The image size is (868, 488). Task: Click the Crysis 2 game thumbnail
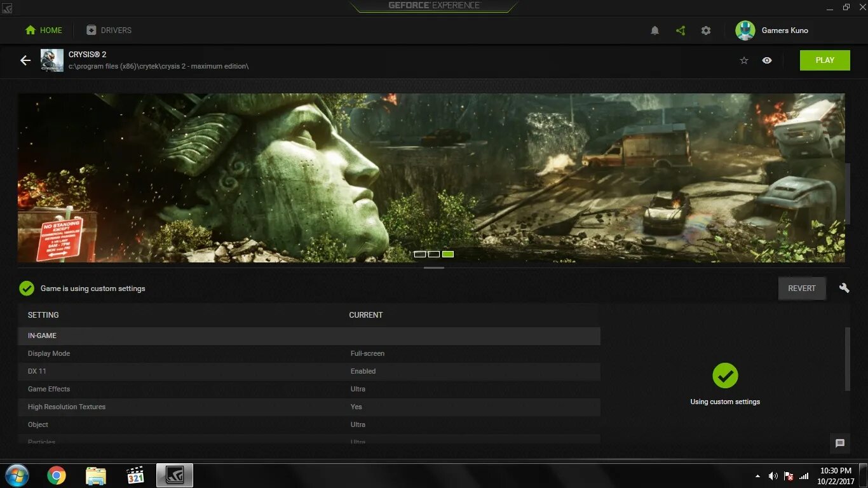pyautogui.click(x=52, y=60)
